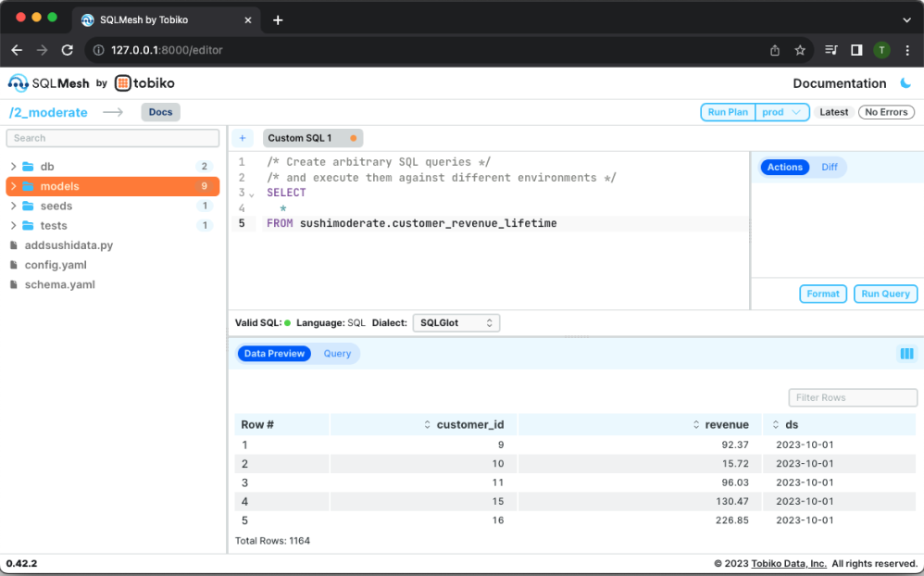Open the Documentation link
Screen dimensions: 924x576
point(839,83)
